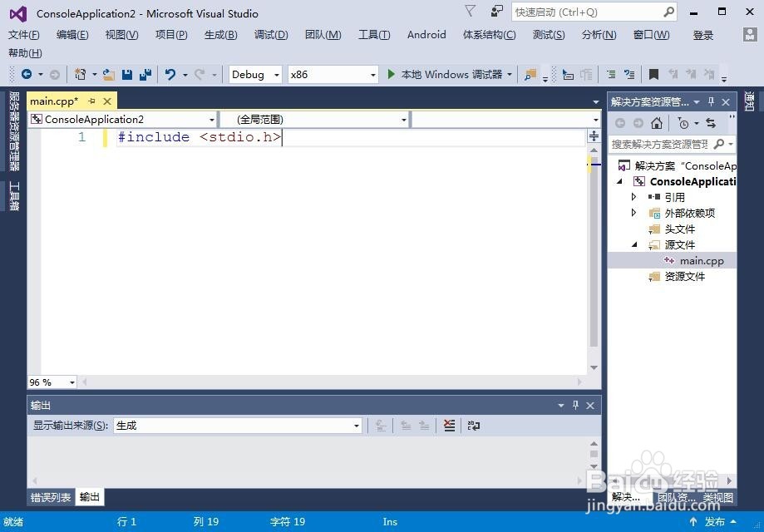Click the 发布 button in status bar
The width and height of the screenshot is (764, 532).
(x=714, y=522)
